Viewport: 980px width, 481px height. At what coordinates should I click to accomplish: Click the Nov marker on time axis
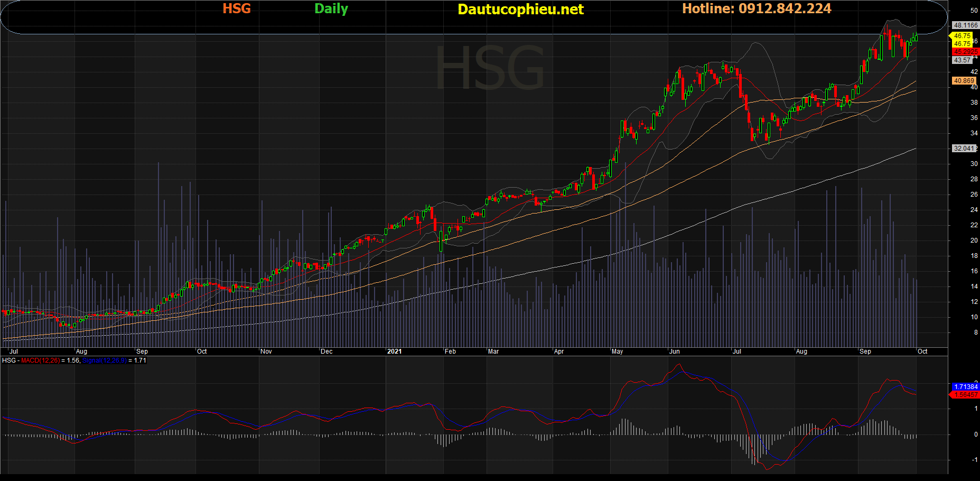click(x=266, y=351)
